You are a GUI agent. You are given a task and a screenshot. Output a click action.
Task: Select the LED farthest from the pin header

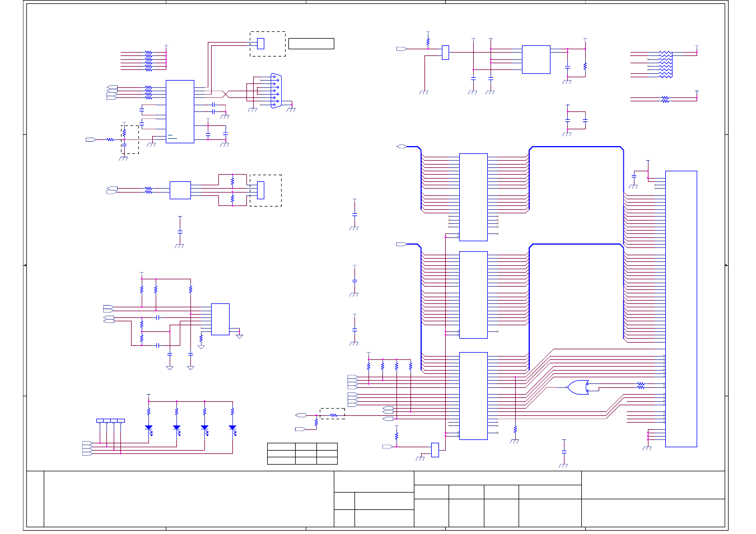click(x=232, y=428)
